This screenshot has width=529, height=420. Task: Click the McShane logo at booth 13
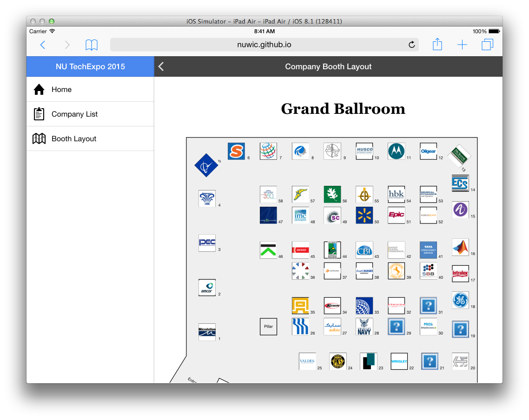click(459, 155)
